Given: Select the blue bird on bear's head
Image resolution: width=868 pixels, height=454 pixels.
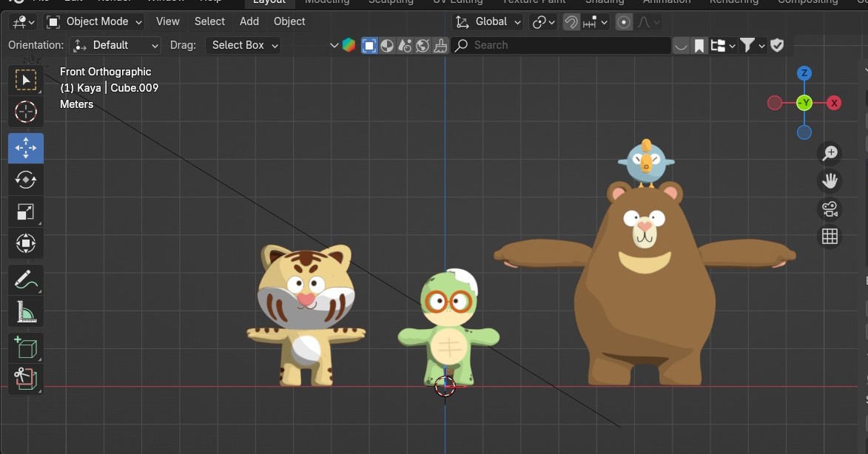Looking at the screenshot, I should coord(646,163).
